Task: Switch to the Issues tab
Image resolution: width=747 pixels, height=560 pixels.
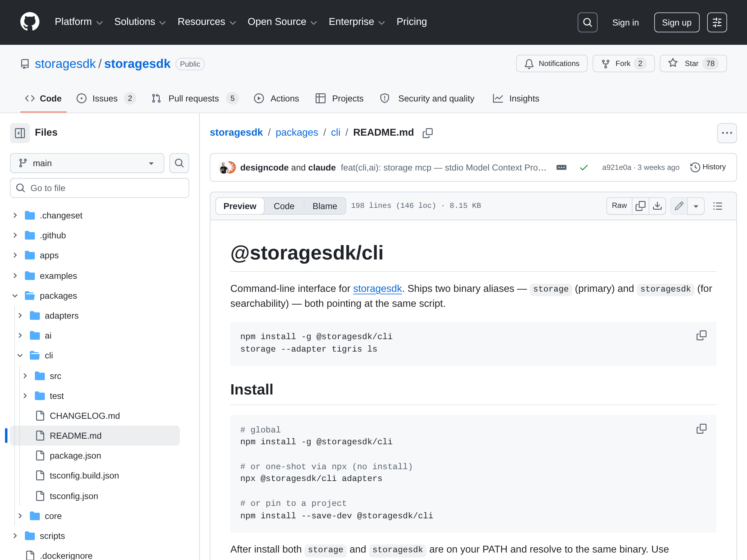Action: click(x=106, y=99)
